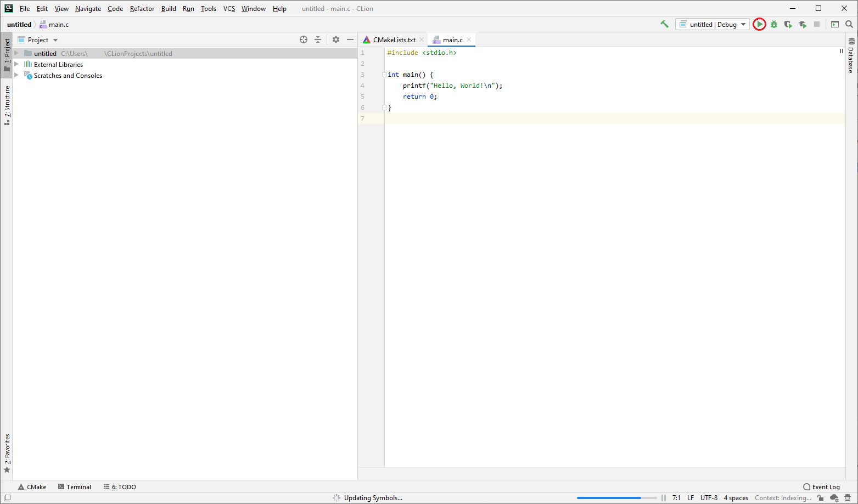Click the Build hammer icon

click(x=664, y=24)
